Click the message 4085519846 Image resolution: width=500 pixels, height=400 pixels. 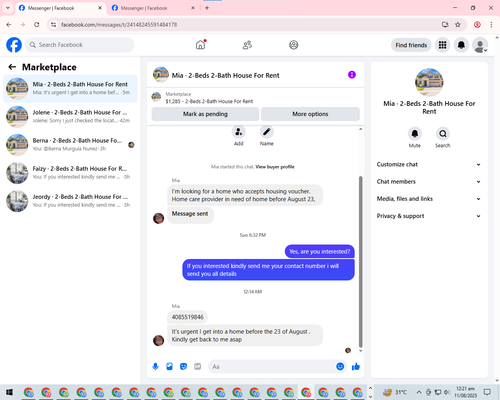coord(188,317)
